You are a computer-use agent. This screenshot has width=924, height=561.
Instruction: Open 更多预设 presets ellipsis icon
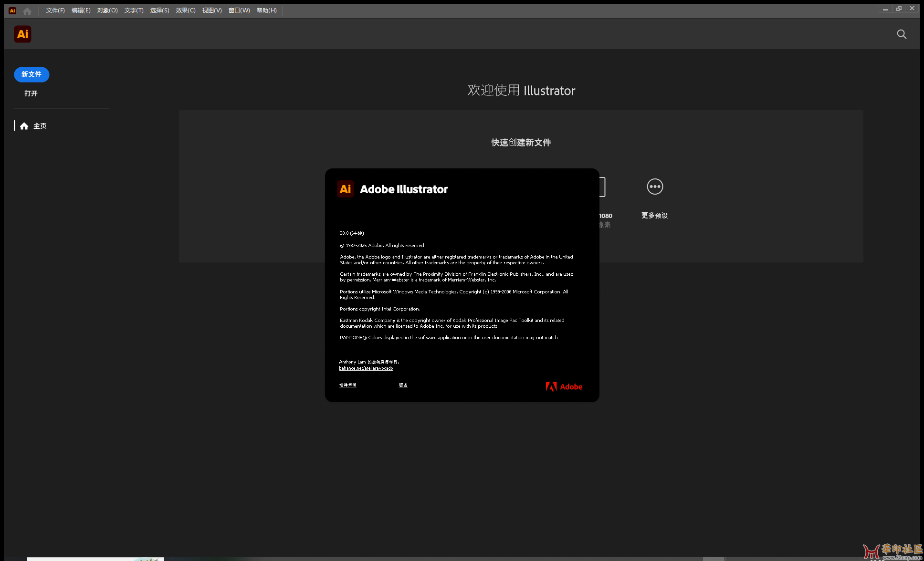654,187
